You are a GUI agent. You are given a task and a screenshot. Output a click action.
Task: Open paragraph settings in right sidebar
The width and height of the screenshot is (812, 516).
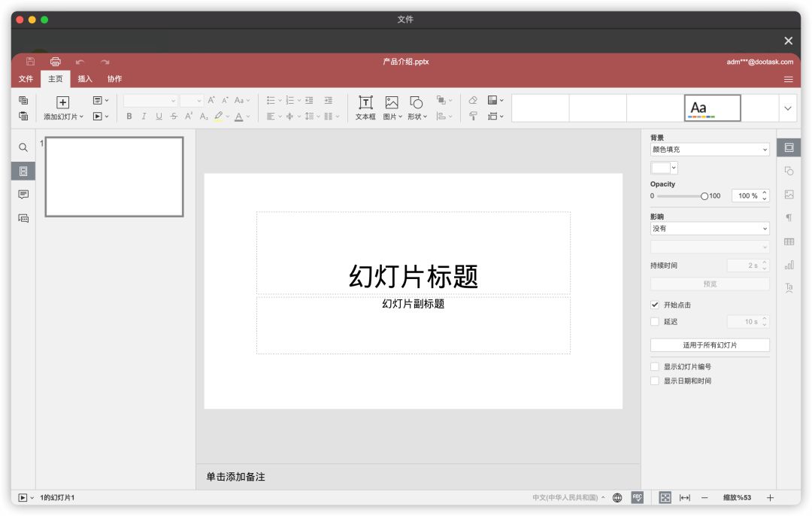789,217
